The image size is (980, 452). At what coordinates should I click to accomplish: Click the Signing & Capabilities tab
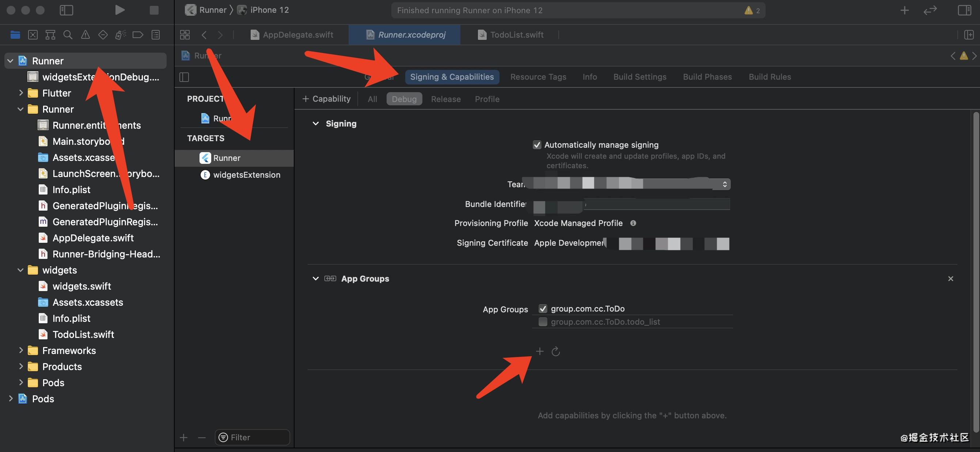451,77
